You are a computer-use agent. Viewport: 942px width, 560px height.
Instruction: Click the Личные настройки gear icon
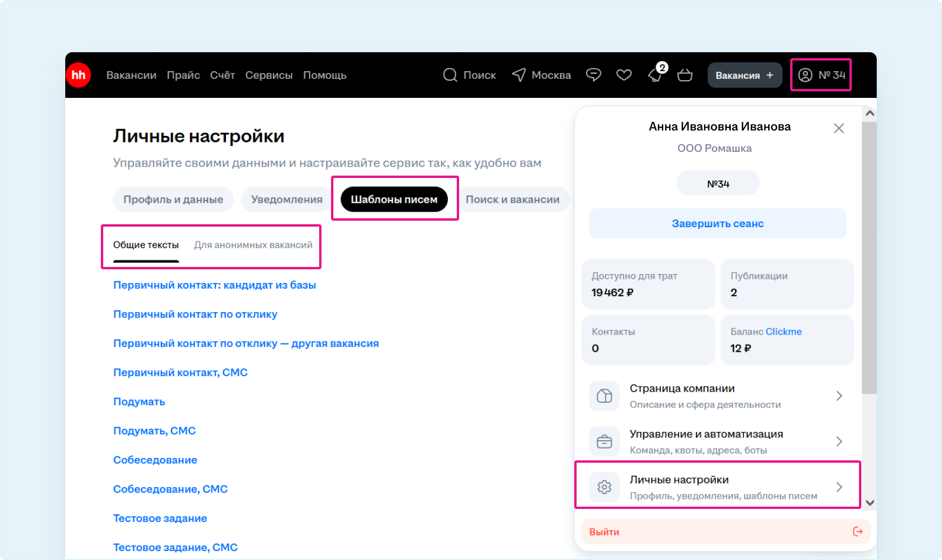pyautogui.click(x=604, y=487)
